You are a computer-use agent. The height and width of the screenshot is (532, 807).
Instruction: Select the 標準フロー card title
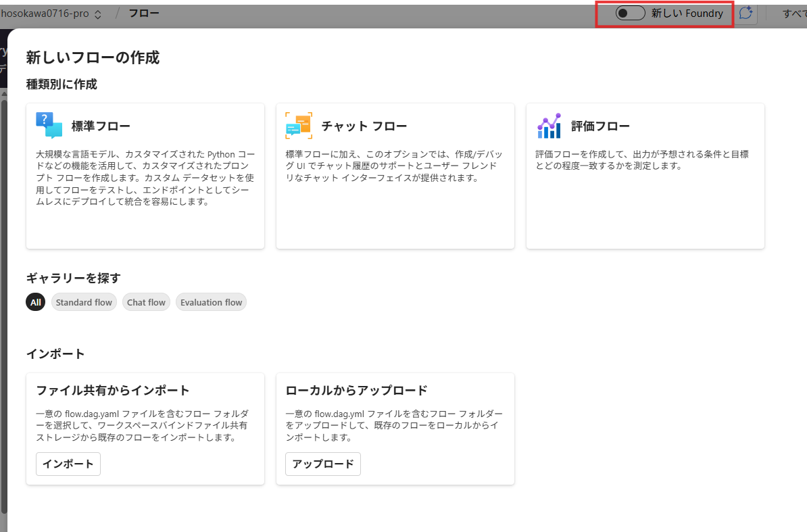coord(101,126)
